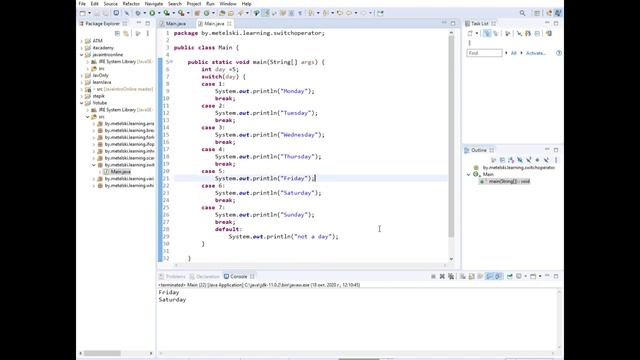This screenshot has height=360, width=640.
Task: Open the Run menu
Action: pyautogui.click(x=210, y=4)
